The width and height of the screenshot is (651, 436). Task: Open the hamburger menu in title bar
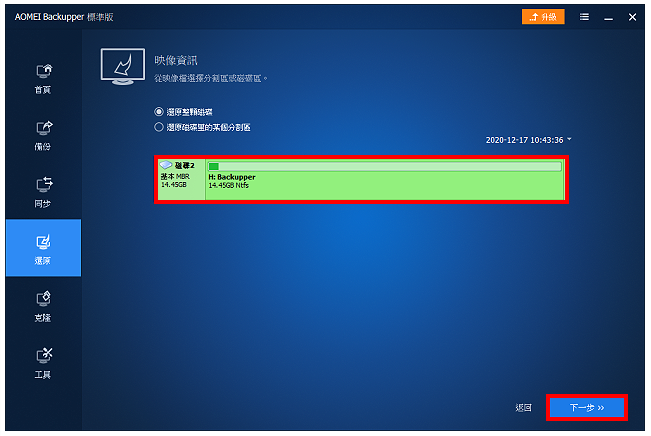point(584,17)
